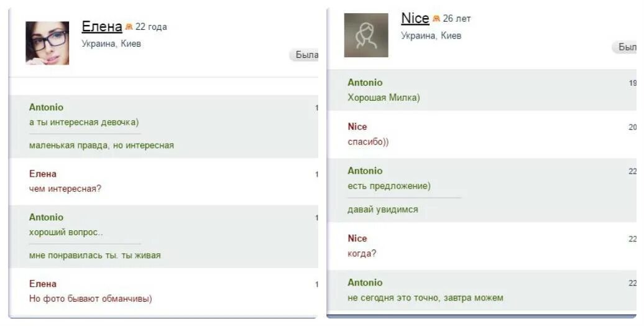Viewport: 644px width, 326px height.
Task: Select message 'есть предложение)'
Action: tap(389, 186)
